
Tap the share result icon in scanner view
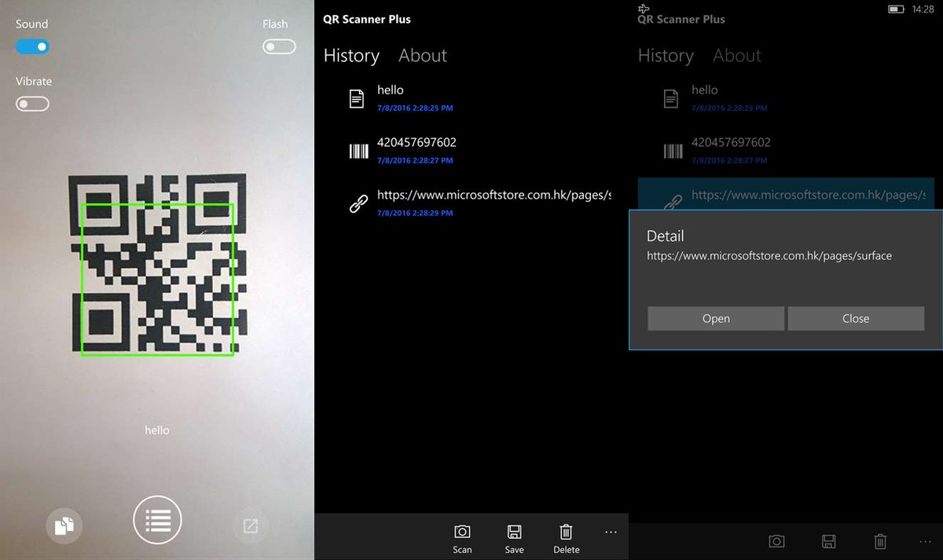tap(250, 526)
